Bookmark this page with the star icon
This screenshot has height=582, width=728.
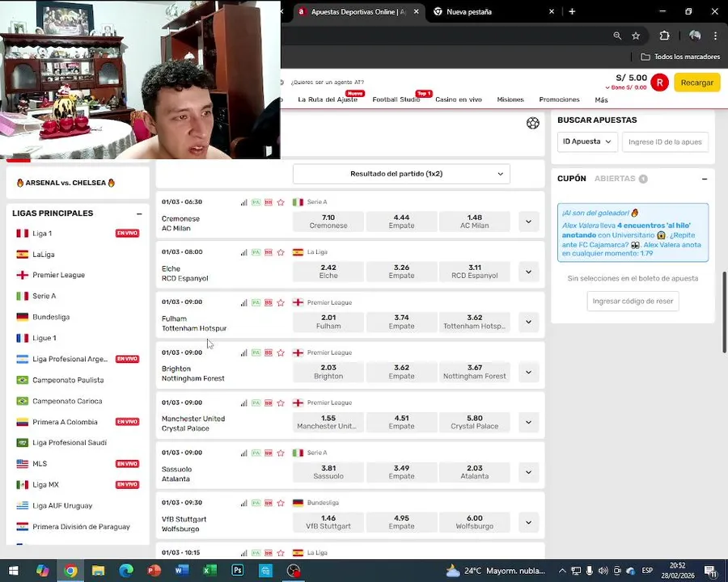[x=636, y=36]
